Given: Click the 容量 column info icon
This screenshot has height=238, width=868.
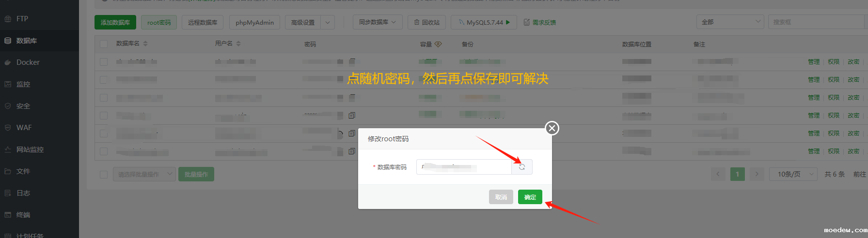Looking at the screenshot, I should 438,44.
